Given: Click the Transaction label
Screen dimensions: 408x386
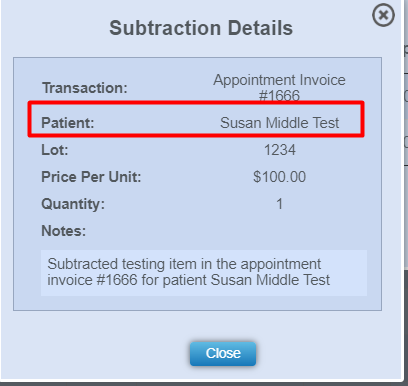Looking at the screenshot, I should [x=85, y=88].
